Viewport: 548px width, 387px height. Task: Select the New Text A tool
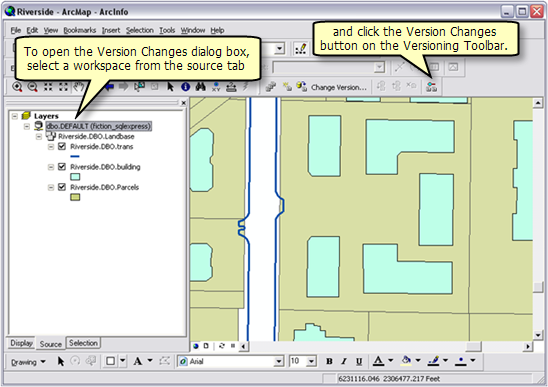137,361
